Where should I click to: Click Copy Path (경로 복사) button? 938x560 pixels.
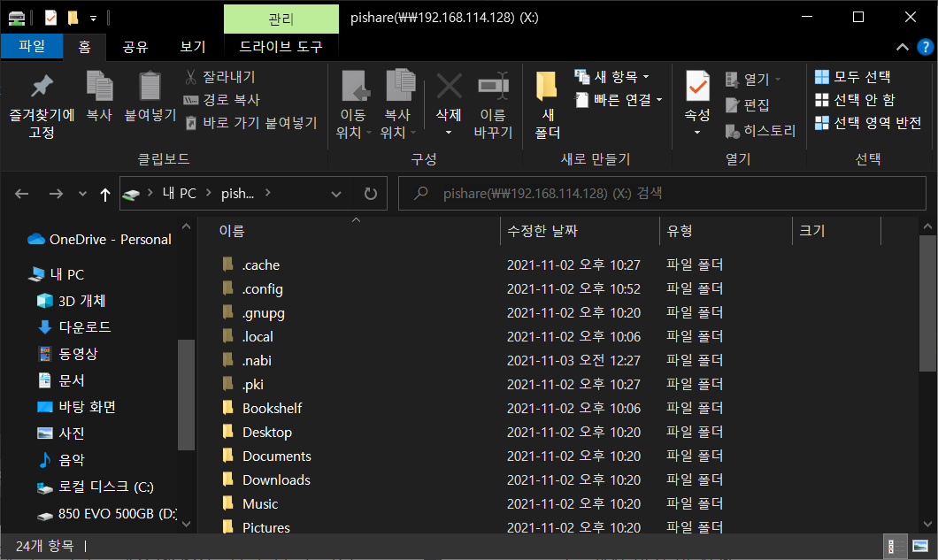coord(221,100)
